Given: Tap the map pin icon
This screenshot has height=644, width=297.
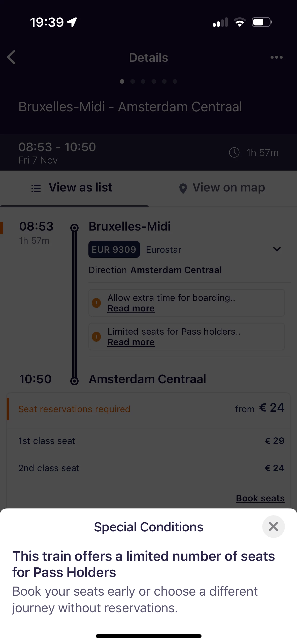Looking at the screenshot, I should [183, 188].
